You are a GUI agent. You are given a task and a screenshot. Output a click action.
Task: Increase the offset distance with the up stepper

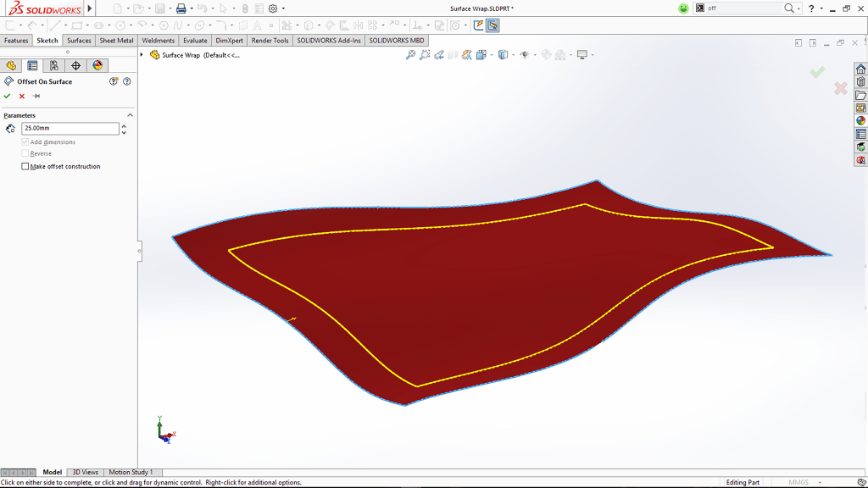point(125,125)
